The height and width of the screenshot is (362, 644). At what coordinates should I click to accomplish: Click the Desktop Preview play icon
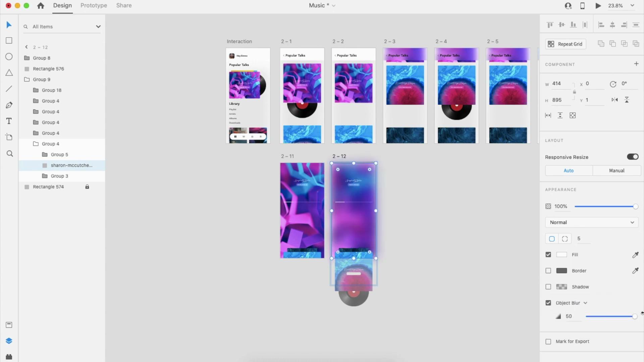point(598,6)
